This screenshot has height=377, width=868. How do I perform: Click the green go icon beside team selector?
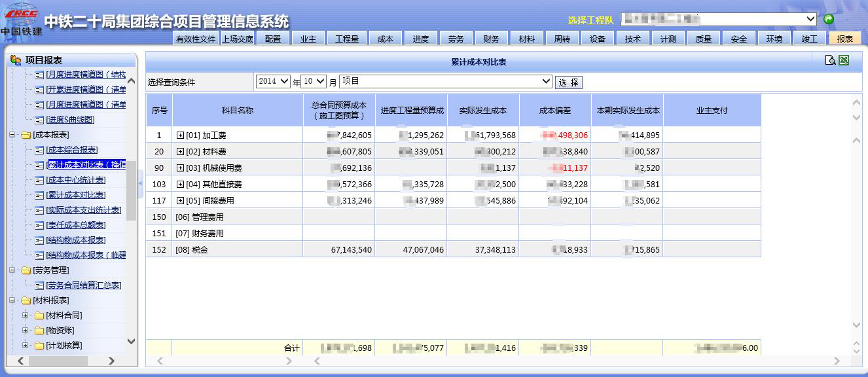(x=829, y=19)
